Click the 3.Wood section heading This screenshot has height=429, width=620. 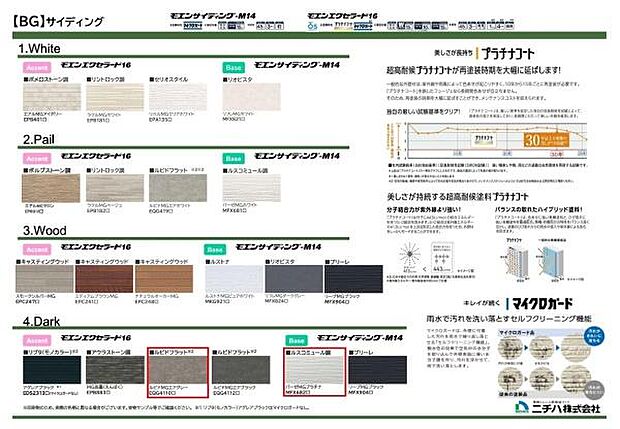pos(43,230)
